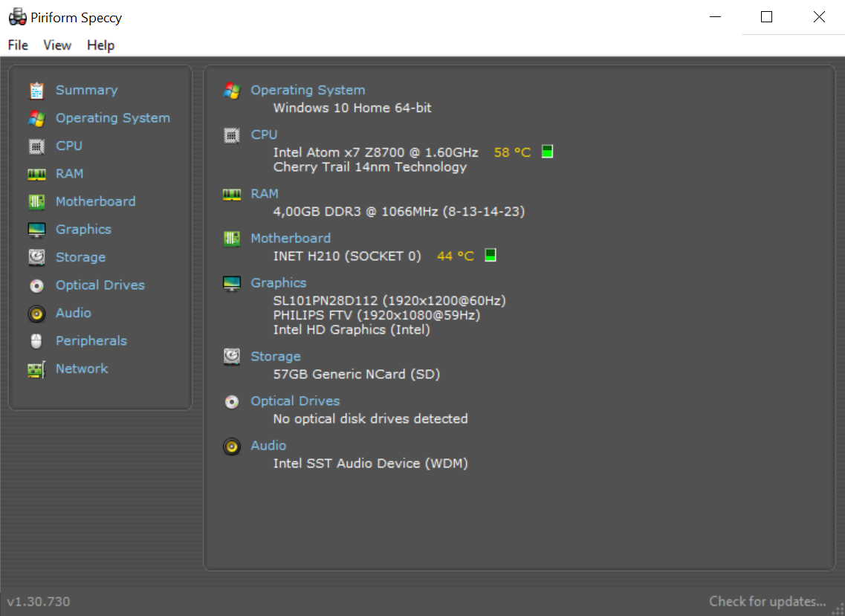Screen dimensions: 845x616
Task: Select Summary in the sidebar
Action: (x=87, y=90)
